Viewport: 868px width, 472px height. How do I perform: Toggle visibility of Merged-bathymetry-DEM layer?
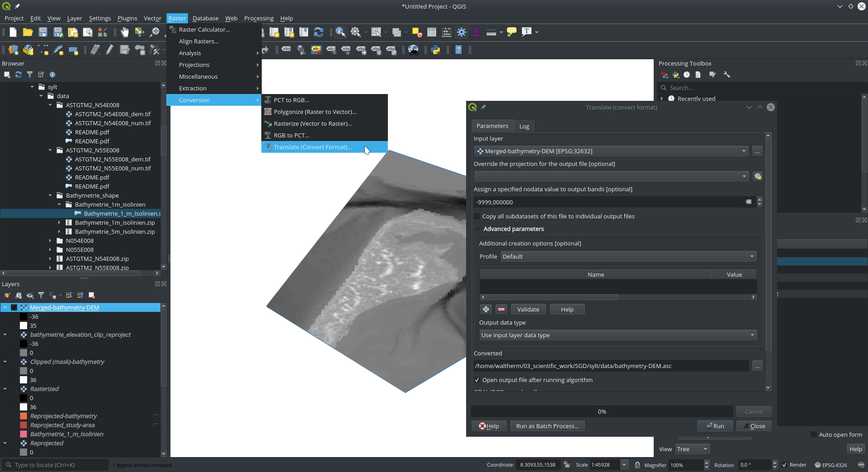[14, 307]
